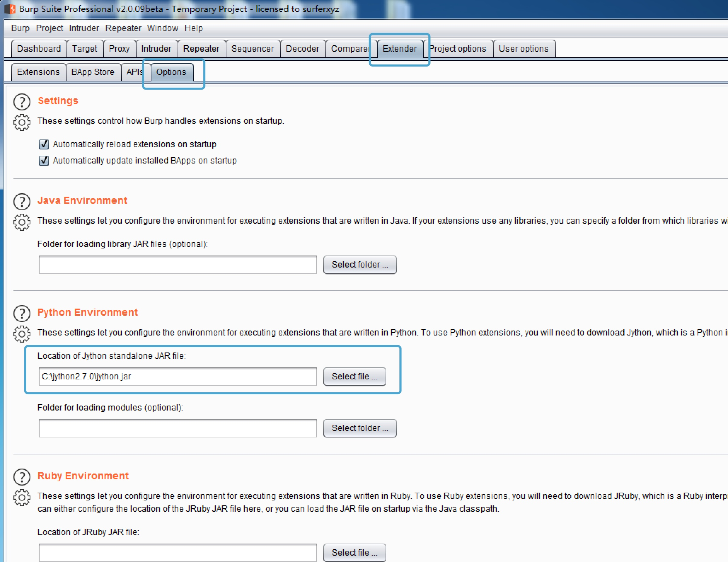Click Select file for JRuby JAR

point(354,553)
